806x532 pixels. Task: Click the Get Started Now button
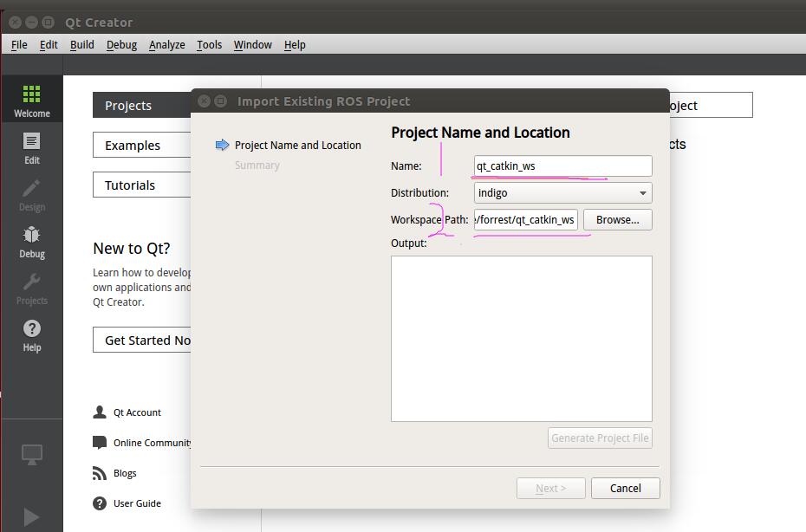142,340
